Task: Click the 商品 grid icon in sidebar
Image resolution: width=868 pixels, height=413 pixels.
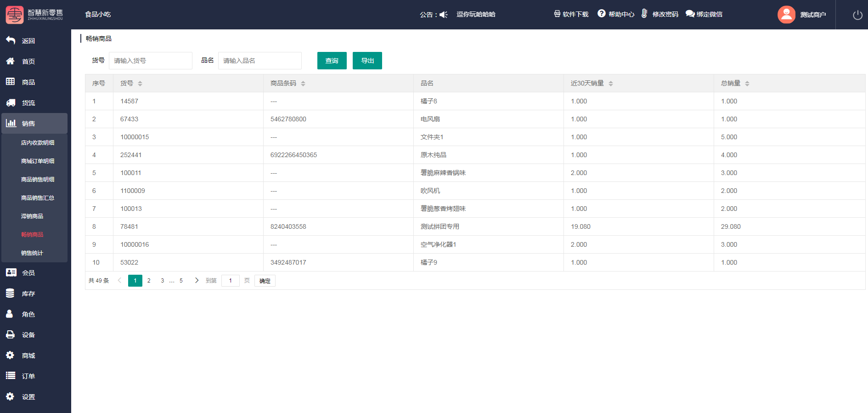Action: click(10, 82)
